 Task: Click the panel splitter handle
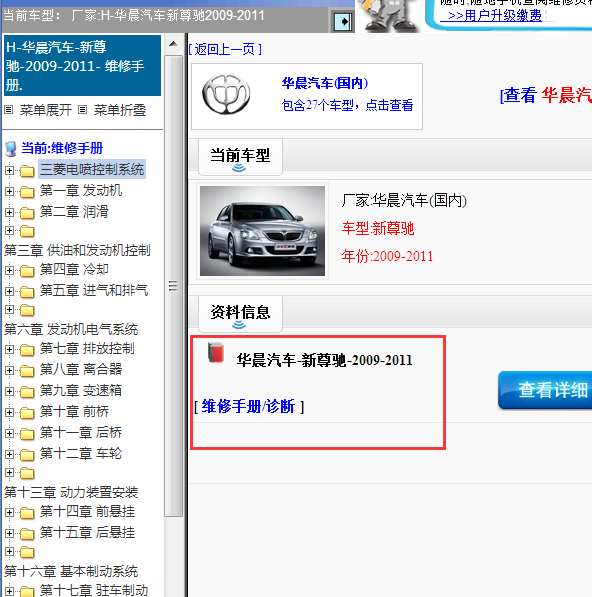coord(186,315)
